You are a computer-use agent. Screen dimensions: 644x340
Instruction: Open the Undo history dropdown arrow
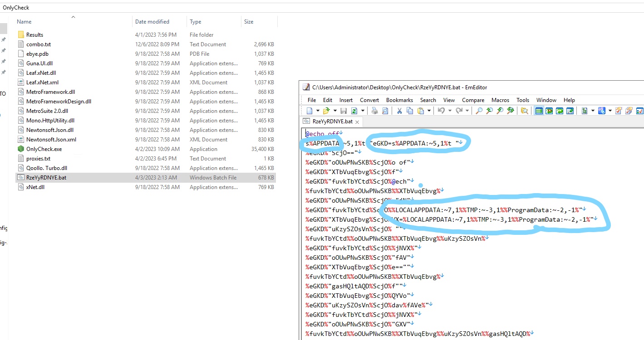pyautogui.click(x=450, y=111)
